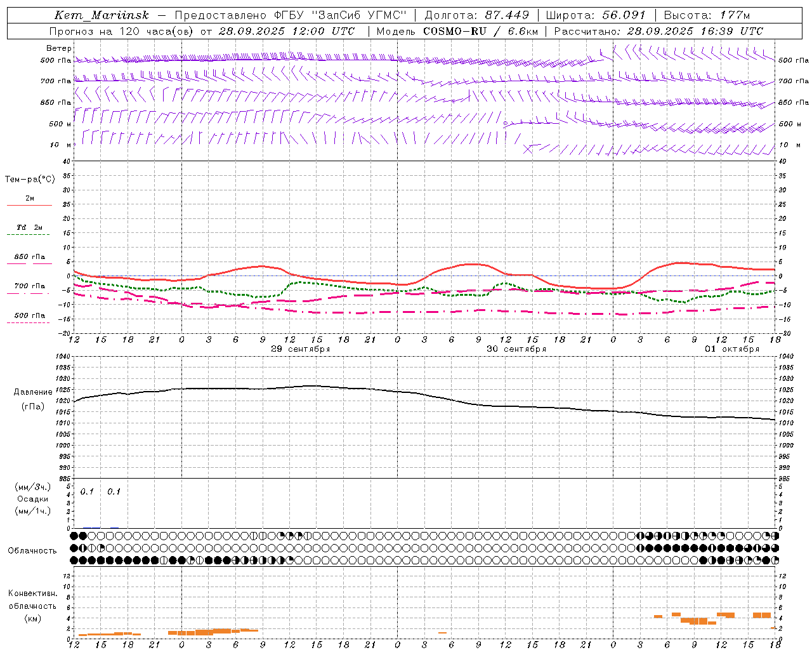812x650 pixels.
Task: Click the 'Тем-ра(°C)' temperature axis title
Action: [30, 180]
